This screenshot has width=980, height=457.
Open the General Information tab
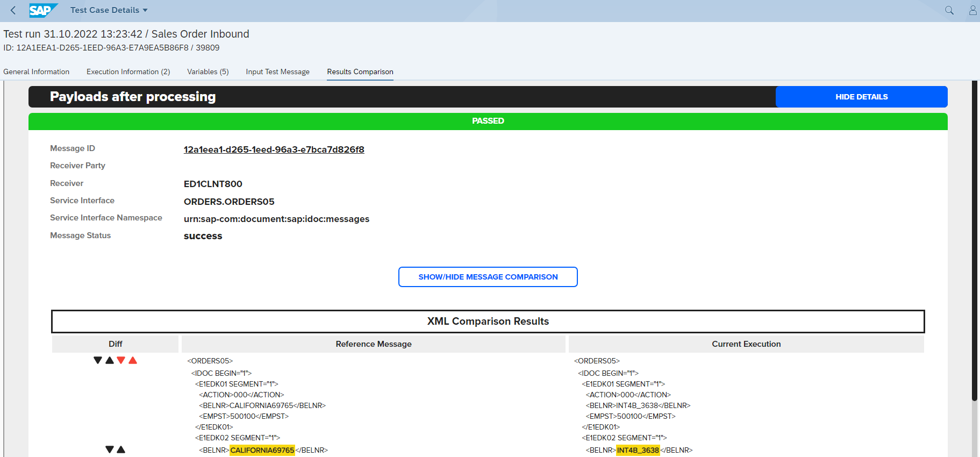(36, 72)
